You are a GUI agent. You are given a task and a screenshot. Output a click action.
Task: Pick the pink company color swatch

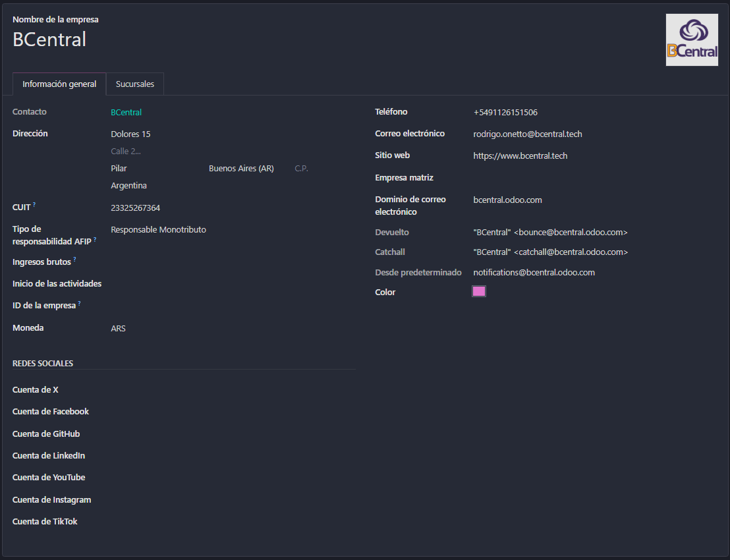coord(479,291)
